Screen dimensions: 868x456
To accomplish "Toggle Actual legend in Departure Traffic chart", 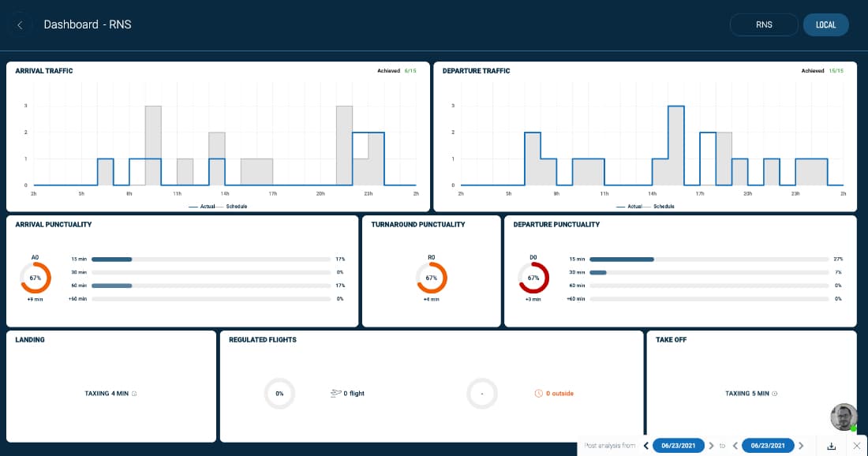I will click(x=630, y=207).
